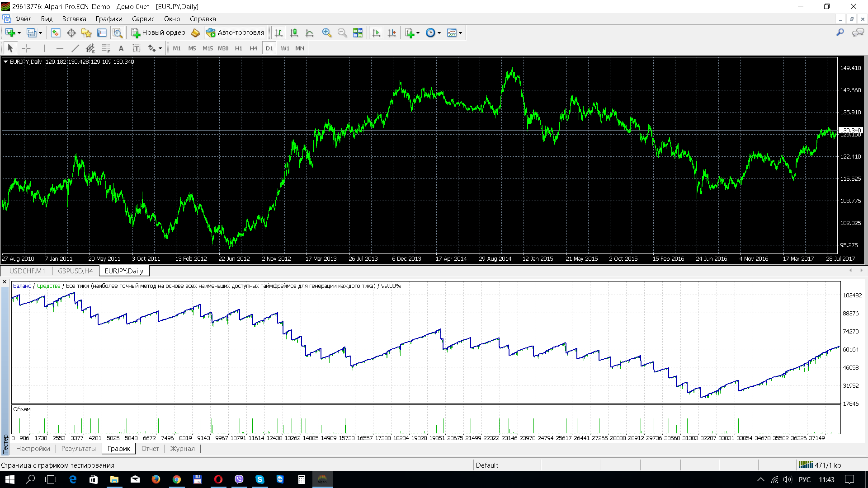
Task: Open tester Отчет tab
Action: (150, 449)
